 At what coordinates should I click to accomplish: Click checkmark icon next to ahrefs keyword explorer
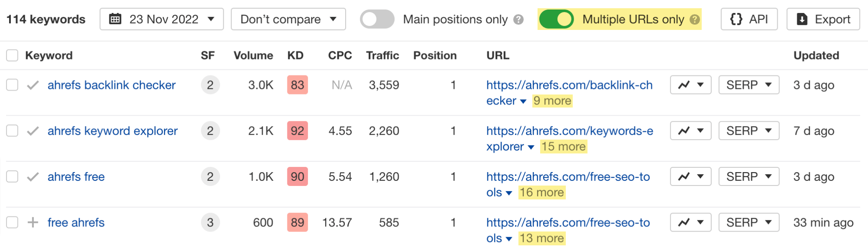(x=33, y=131)
